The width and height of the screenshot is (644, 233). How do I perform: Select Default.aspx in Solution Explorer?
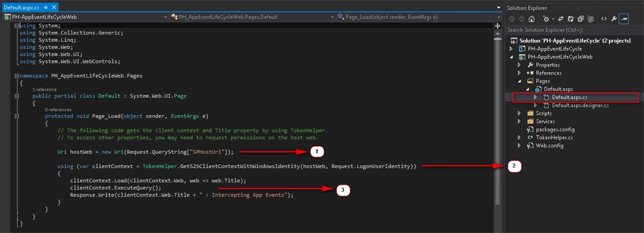pyautogui.click(x=558, y=89)
